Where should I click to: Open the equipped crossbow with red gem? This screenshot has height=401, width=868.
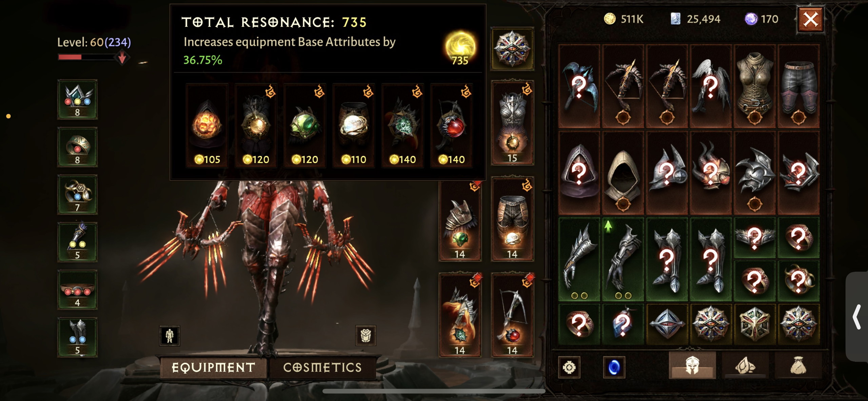[x=512, y=315]
